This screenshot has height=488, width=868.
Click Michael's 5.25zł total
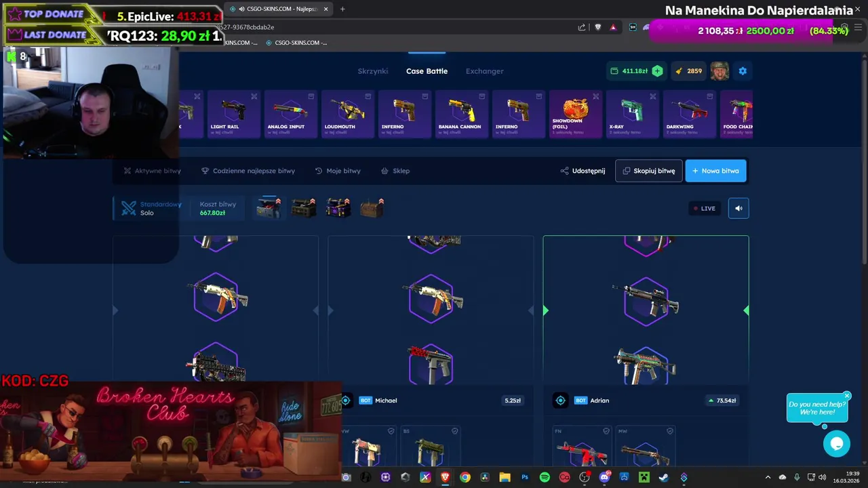(513, 401)
